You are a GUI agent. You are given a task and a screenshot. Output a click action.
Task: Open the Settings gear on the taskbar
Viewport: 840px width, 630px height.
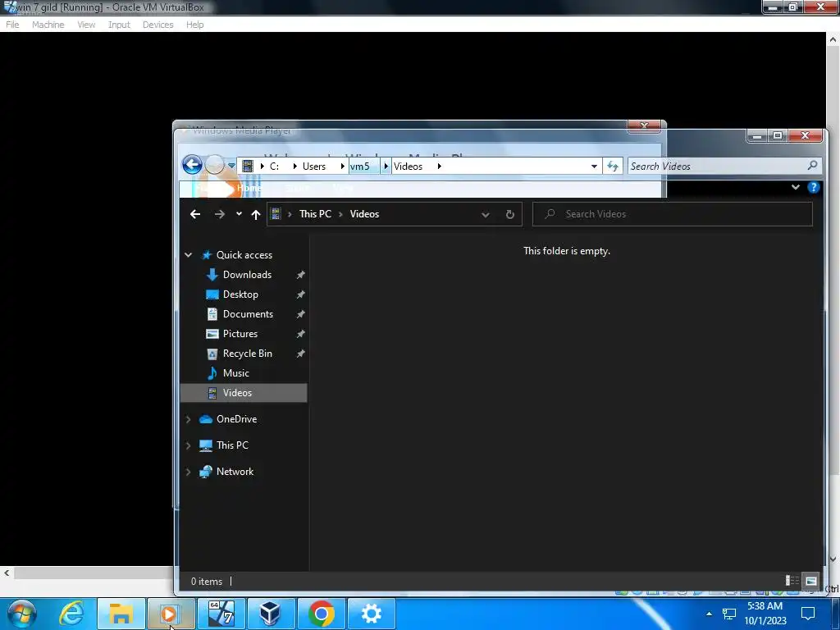click(x=372, y=614)
